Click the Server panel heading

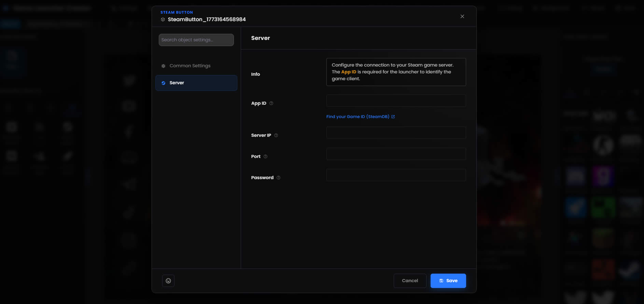pos(260,38)
